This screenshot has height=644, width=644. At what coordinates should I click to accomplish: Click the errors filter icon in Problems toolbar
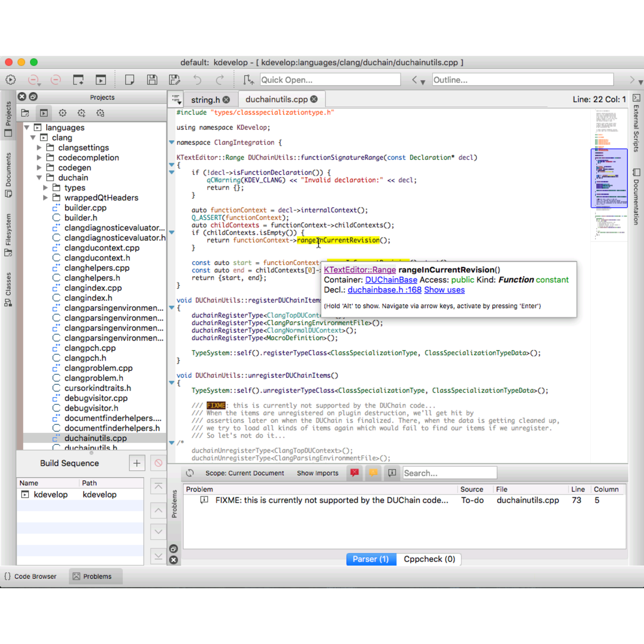point(354,473)
